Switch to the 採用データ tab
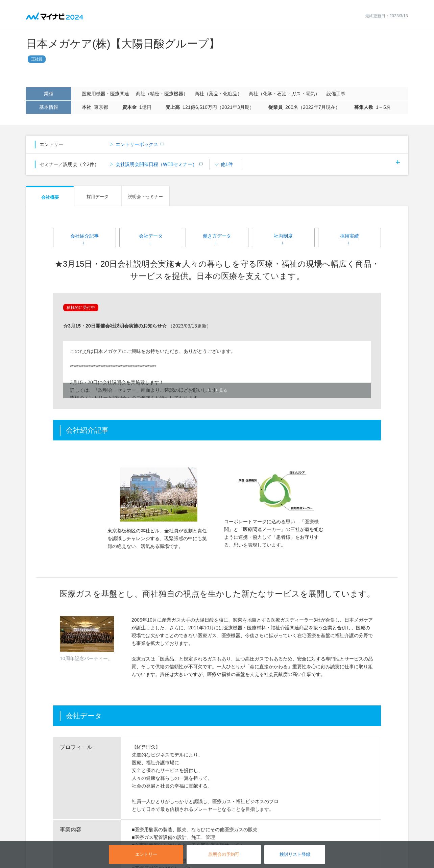The width and height of the screenshot is (434, 868). 97,196
